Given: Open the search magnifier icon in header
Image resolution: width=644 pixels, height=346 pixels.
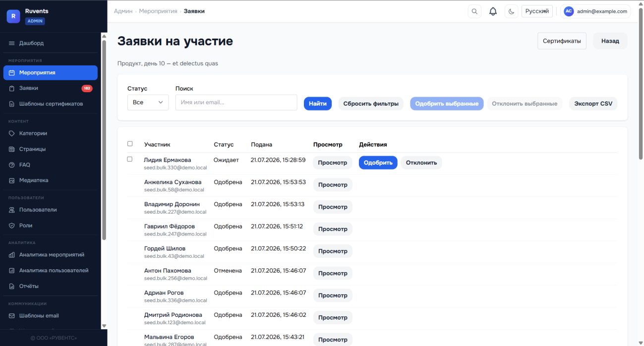Looking at the screenshot, I should (x=474, y=11).
